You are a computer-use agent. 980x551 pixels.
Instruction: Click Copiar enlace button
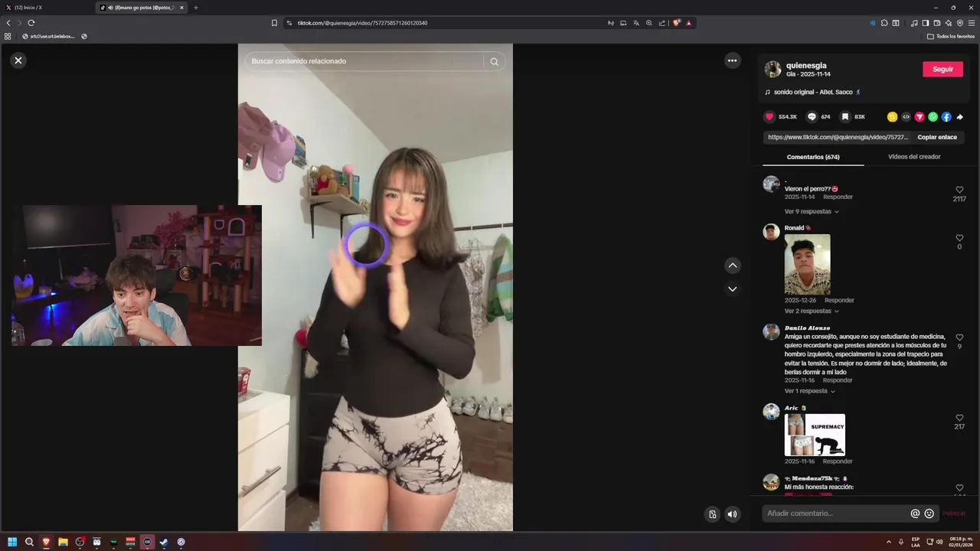point(937,137)
